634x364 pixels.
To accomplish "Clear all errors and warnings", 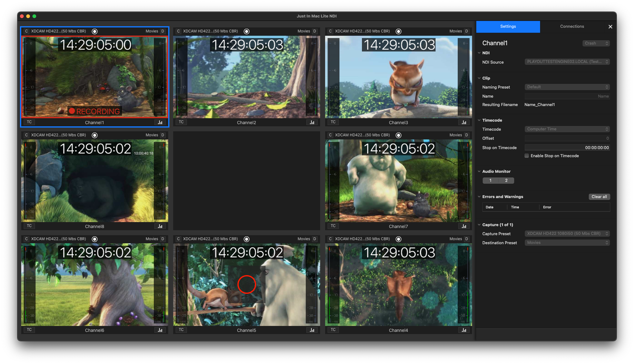I will pos(599,197).
